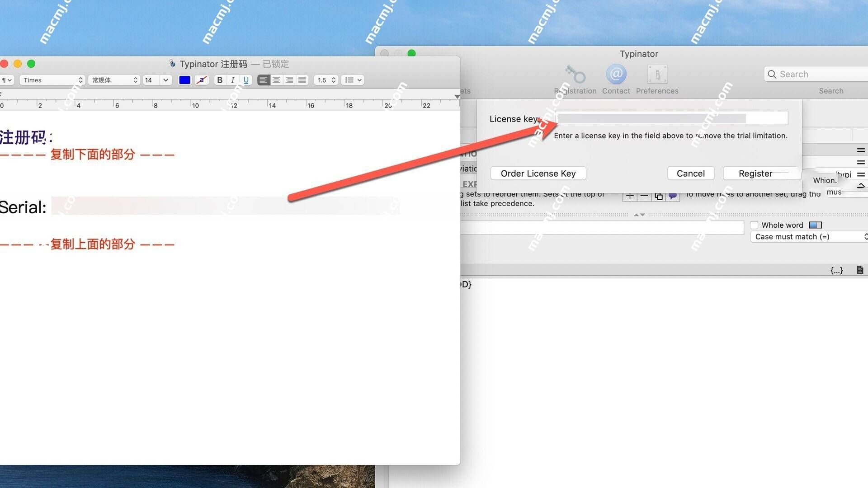Open the 1.5 line spacing dropdown
This screenshot has height=488, width=868.
[326, 80]
